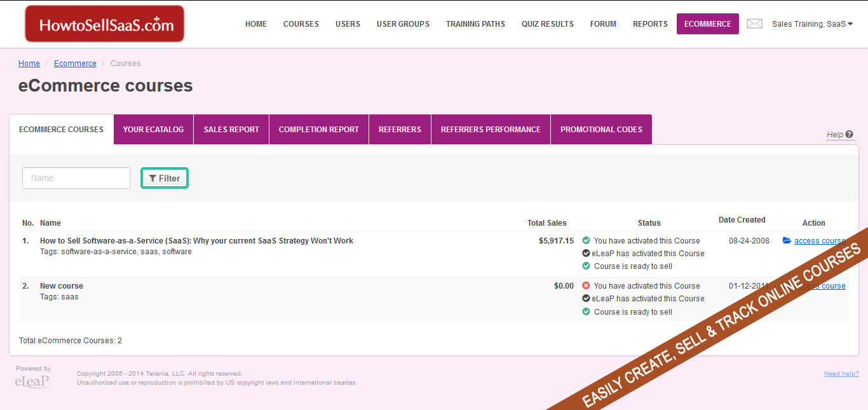Click the $5,917.15 total sales value
Viewport: 868px width, 410px height.
[x=556, y=241]
